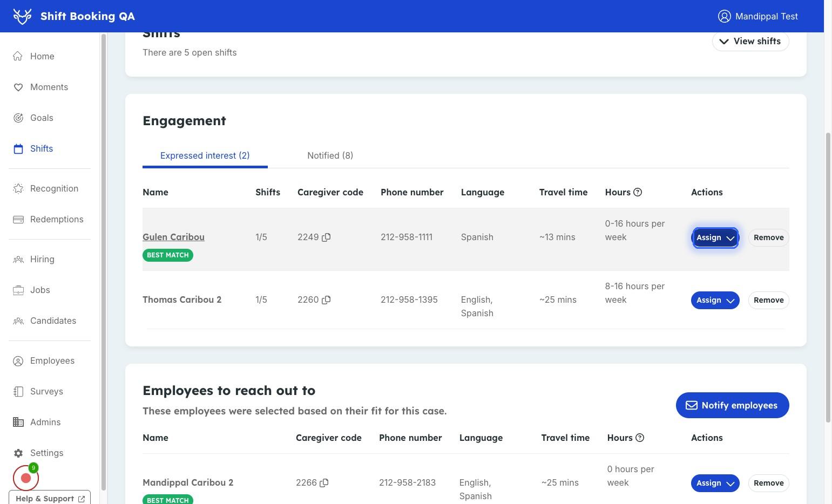This screenshot has height=504, width=832.
Task: Click phone number 212-958-1395
Action: pos(409,299)
